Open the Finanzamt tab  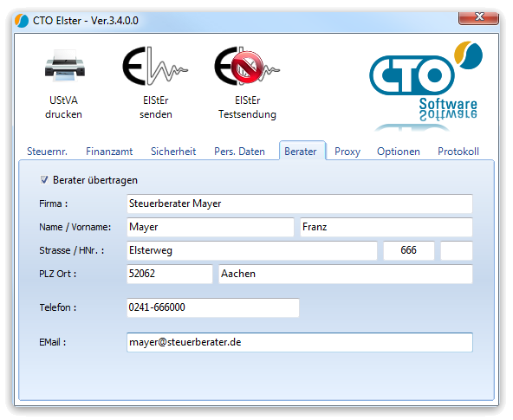point(109,152)
